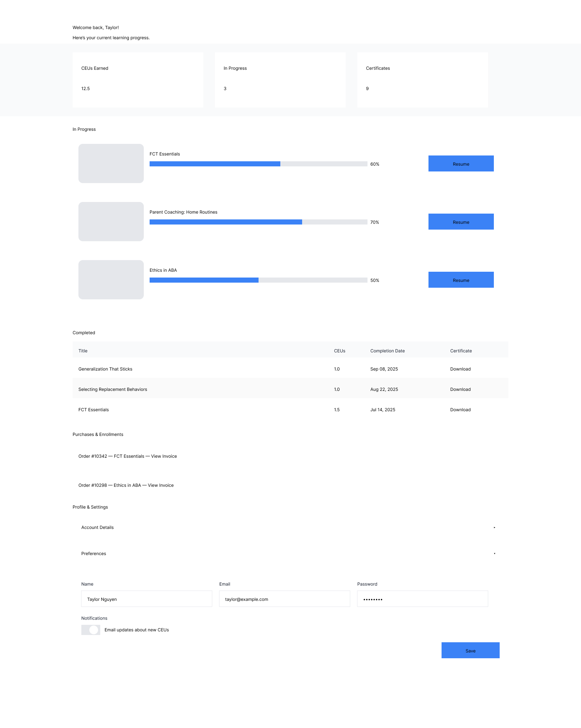This screenshot has height=728, width=581.
Task: Focus the Name input field
Action: [146, 599]
